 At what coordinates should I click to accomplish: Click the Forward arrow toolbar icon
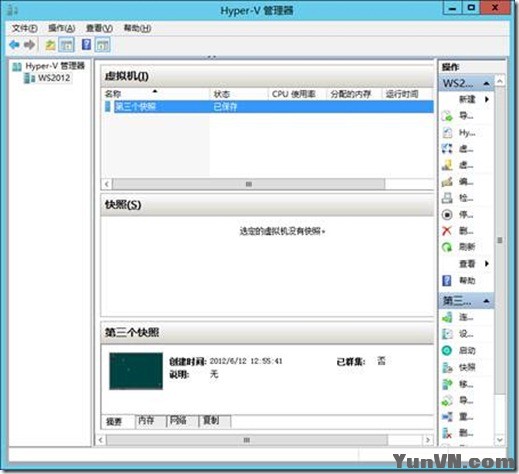point(30,45)
